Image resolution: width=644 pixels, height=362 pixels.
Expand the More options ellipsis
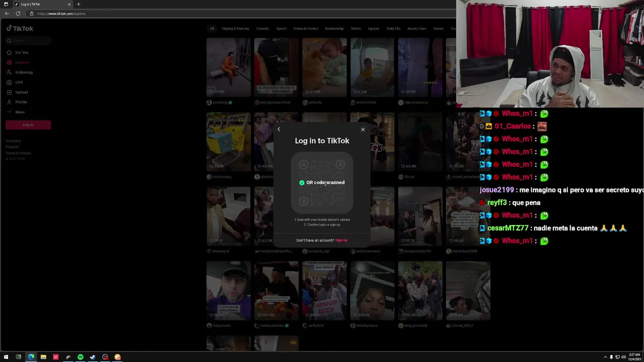tap(9, 112)
